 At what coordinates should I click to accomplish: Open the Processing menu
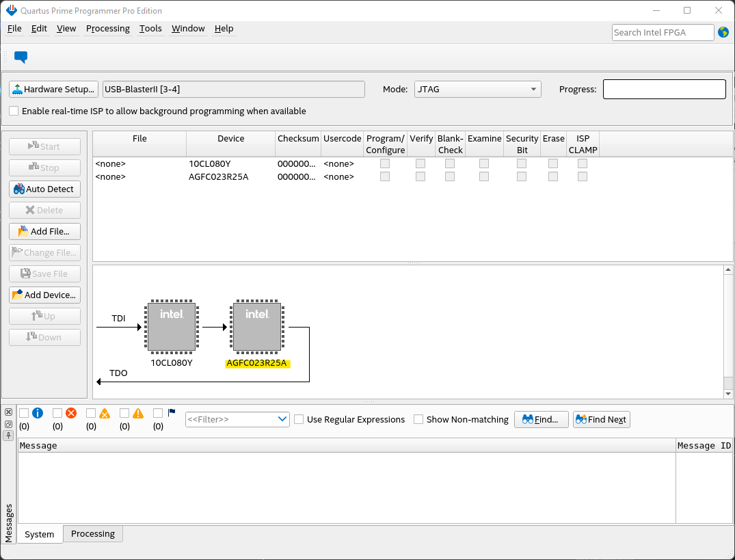click(x=107, y=28)
